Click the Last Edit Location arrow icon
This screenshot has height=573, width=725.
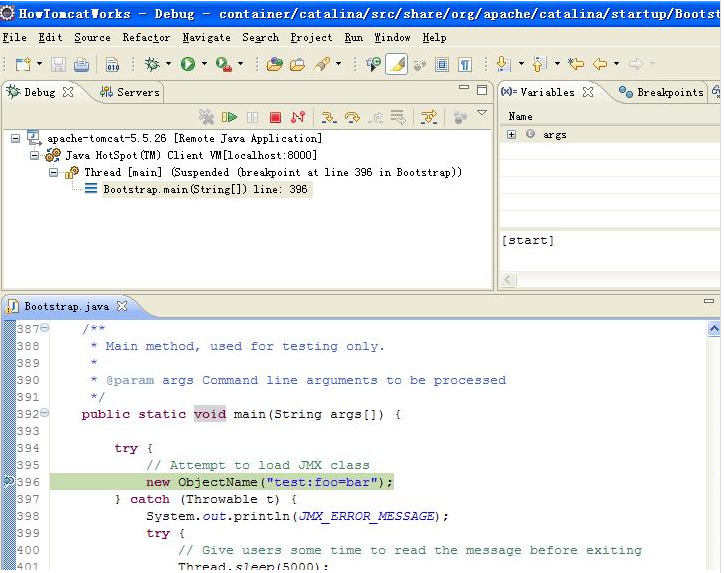tap(576, 64)
